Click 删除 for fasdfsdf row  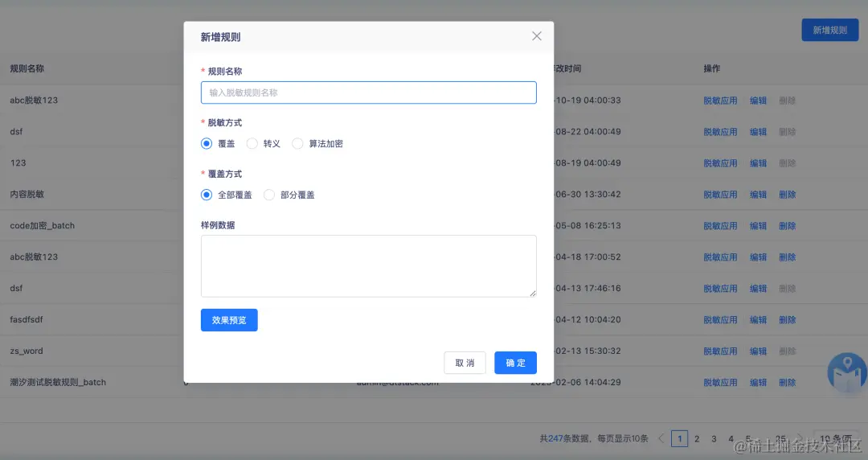point(787,320)
